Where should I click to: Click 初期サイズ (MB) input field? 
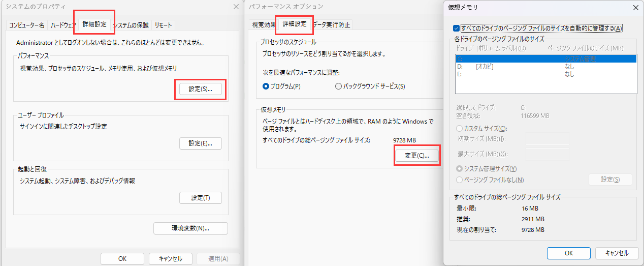[x=548, y=139]
